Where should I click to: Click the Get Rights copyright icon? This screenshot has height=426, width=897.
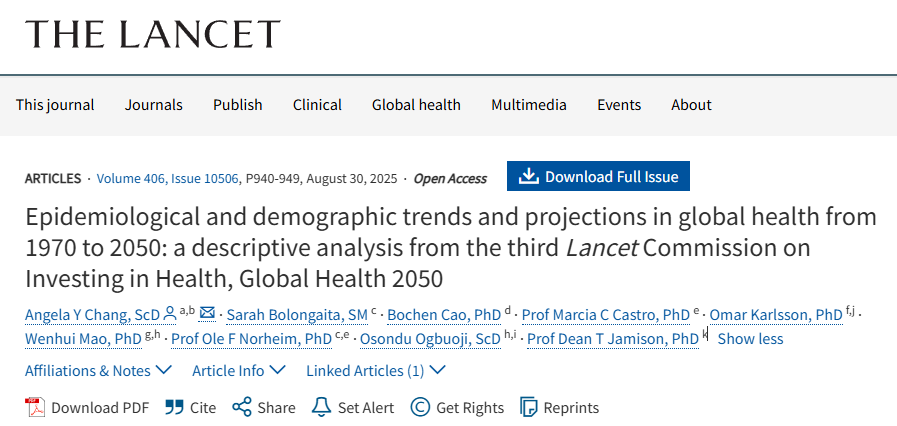pyautogui.click(x=420, y=407)
